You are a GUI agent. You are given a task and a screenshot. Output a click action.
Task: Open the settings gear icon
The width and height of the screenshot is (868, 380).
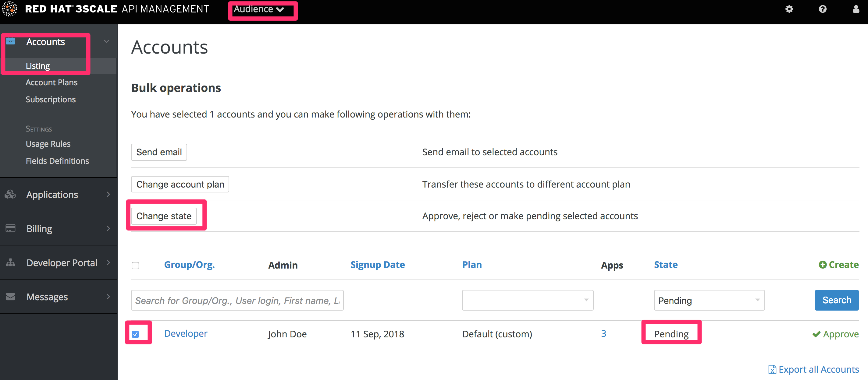click(x=789, y=9)
